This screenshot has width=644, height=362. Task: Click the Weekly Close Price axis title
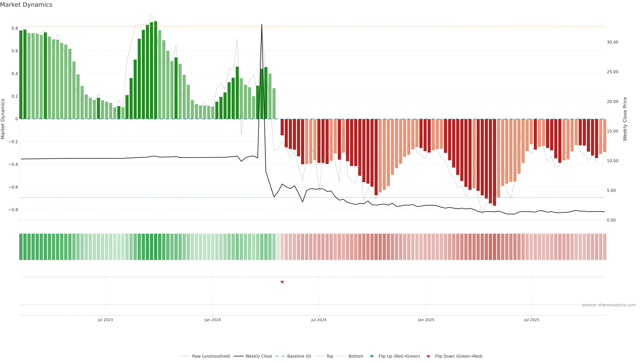(x=625, y=119)
